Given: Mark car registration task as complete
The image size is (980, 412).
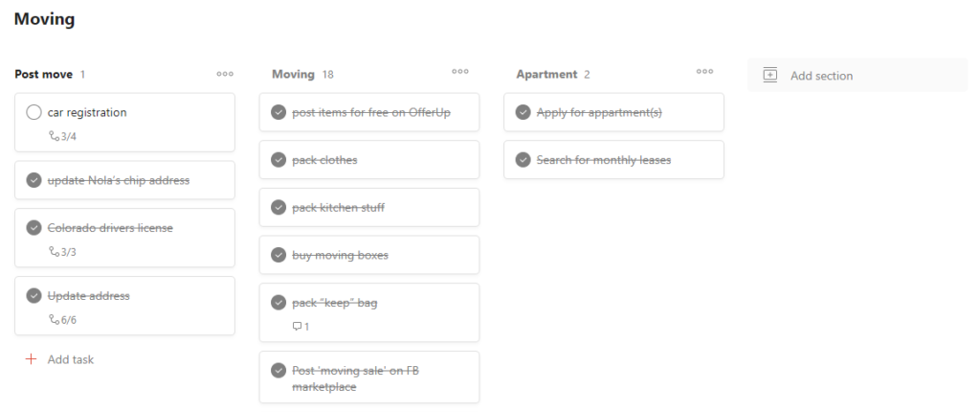Looking at the screenshot, I should [x=33, y=112].
